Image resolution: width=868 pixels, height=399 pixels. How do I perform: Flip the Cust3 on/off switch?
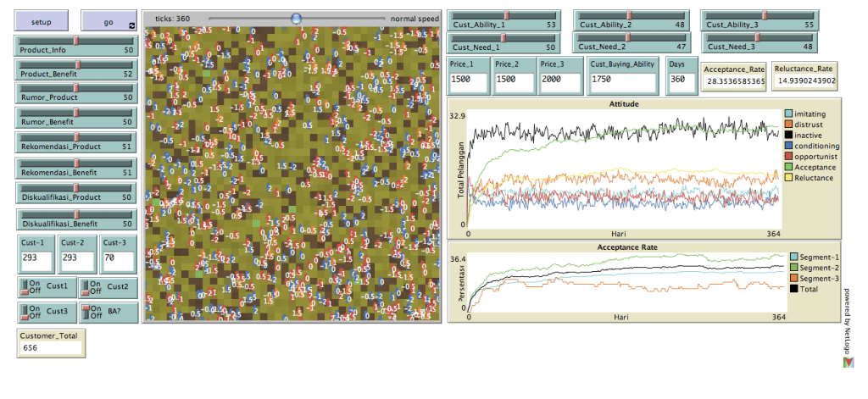tap(25, 312)
